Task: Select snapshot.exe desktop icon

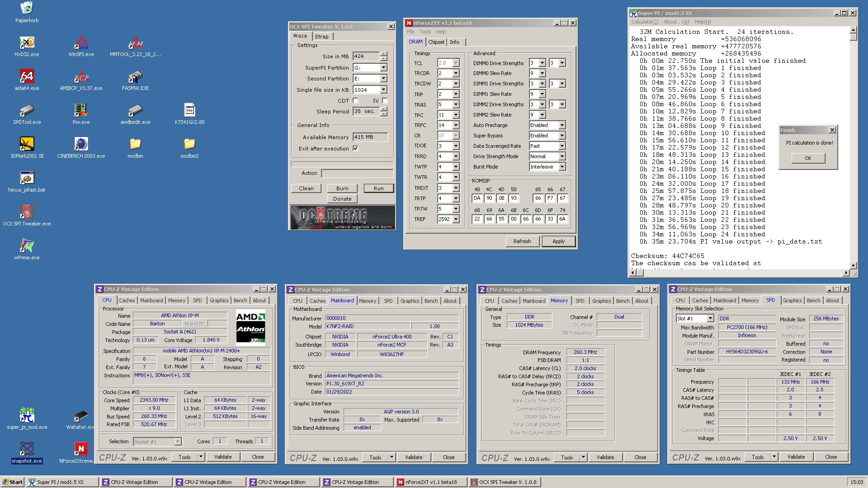Action: [27, 449]
